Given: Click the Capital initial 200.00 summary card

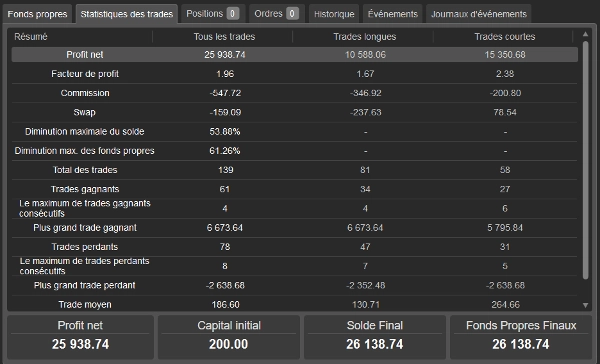Looking at the screenshot, I should 229,337.
